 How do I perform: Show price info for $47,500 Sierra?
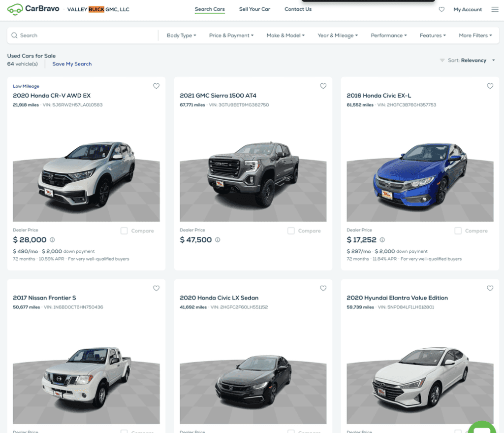click(x=218, y=240)
